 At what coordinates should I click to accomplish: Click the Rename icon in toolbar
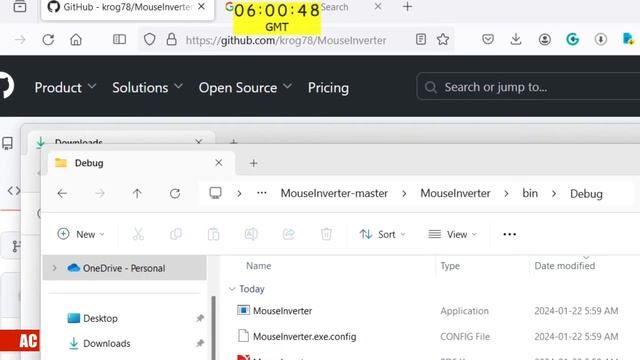(251, 234)
